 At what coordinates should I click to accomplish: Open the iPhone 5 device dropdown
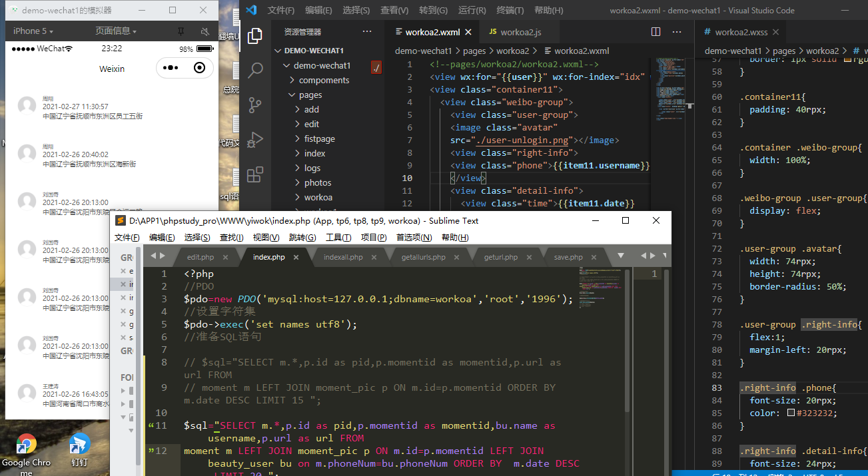point(33,31)
